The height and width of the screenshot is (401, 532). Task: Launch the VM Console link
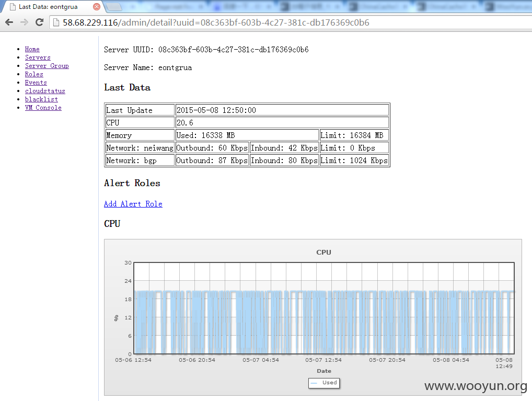click(43, 108)
